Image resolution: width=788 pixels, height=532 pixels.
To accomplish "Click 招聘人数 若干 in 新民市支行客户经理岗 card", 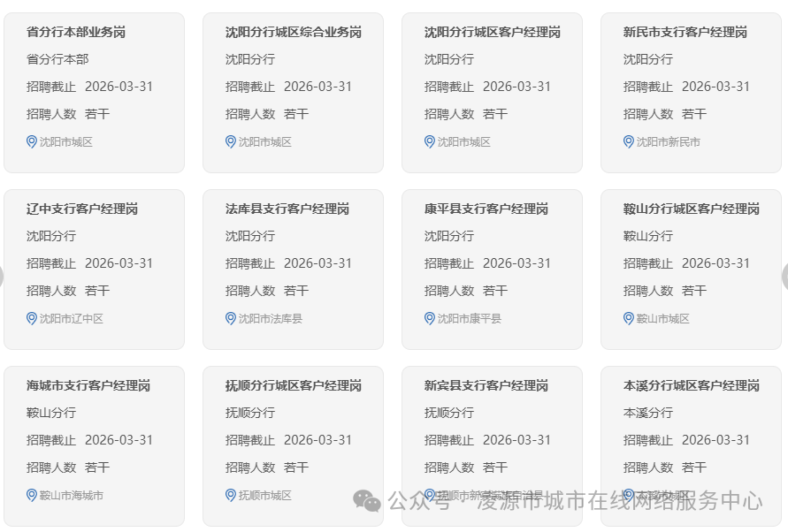I will point(665,114).
